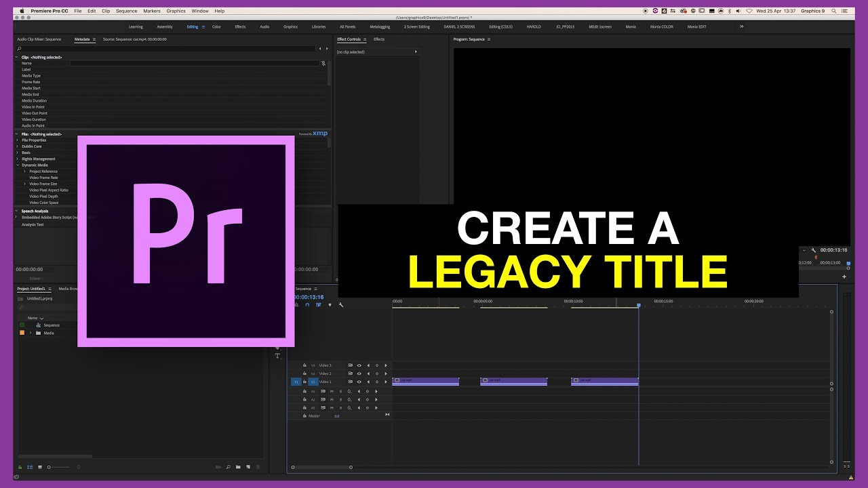
Task: Collapse Dynamic Media metadata group
Action: coord(17,165)
